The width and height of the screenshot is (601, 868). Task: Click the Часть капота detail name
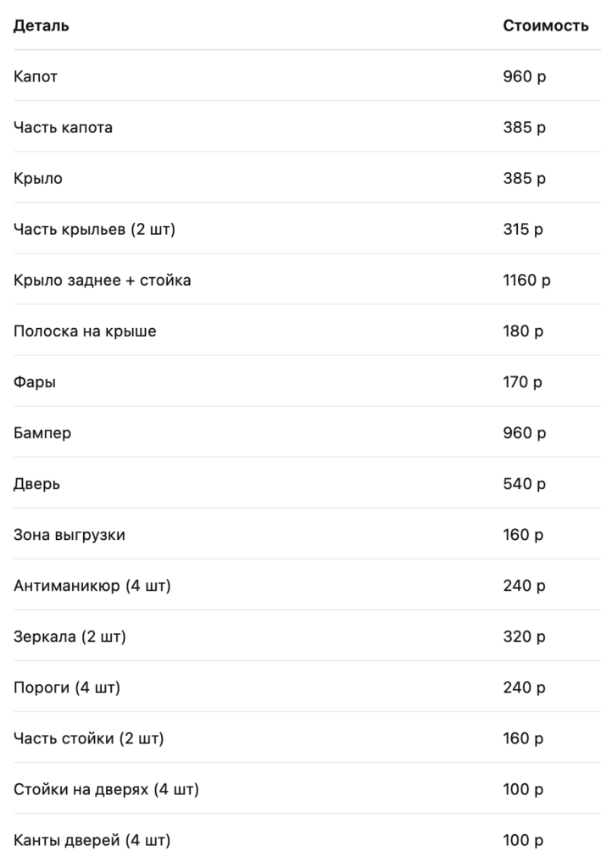[63, 128]
